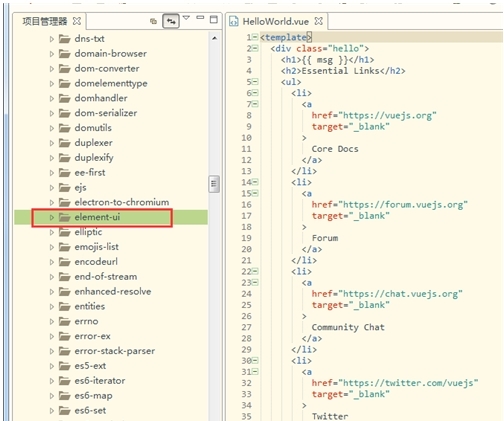Close the HelloWorld.vue editor tab
Screen dimensions: 504x421
pyautogui.click(x=319, y=21)
